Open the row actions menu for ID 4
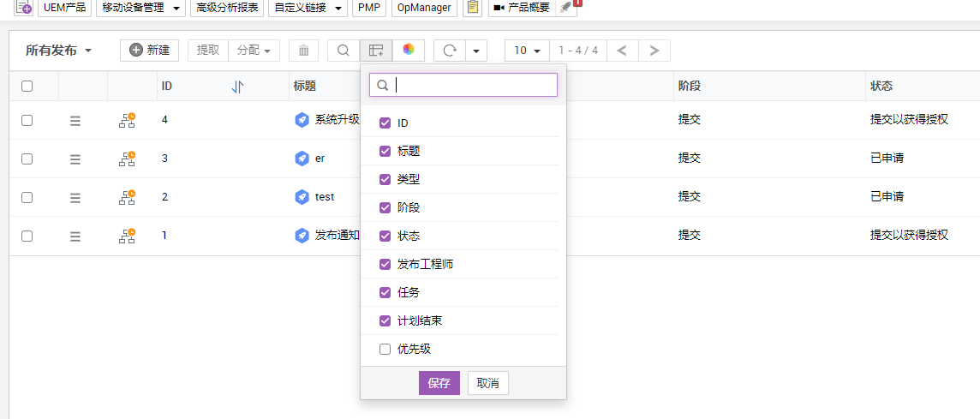 75,121
